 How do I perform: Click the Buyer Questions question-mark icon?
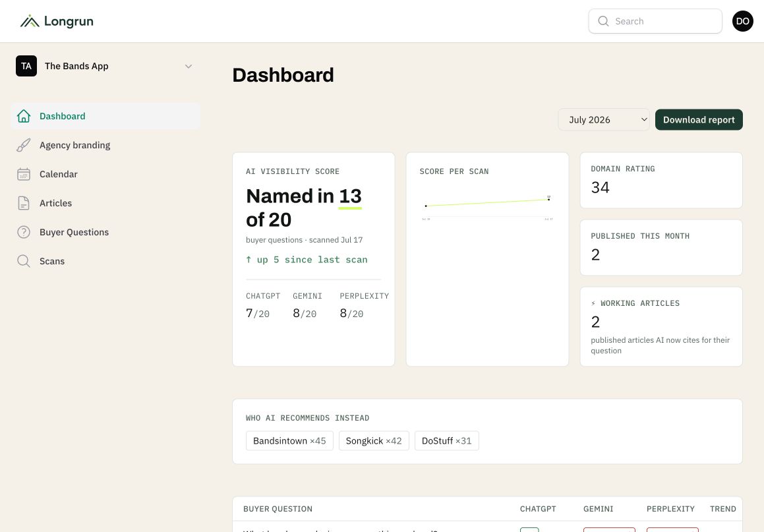pos(23,232)
